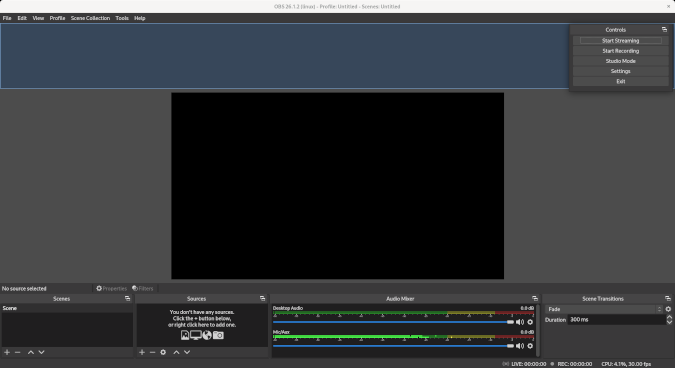Screen dimensions: 675x368
Task: Click the Duration 300 ms input field
Action: tap(616, 320)
